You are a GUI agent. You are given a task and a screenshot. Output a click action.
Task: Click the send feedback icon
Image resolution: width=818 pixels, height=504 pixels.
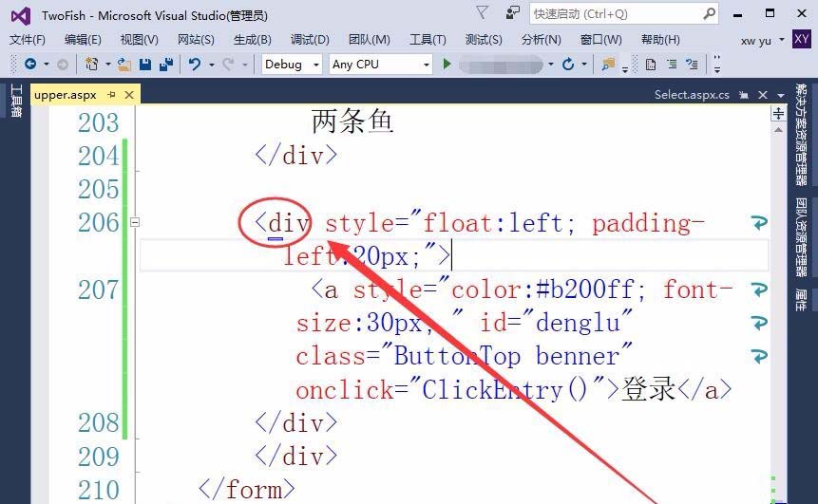(x=513, y=13)
